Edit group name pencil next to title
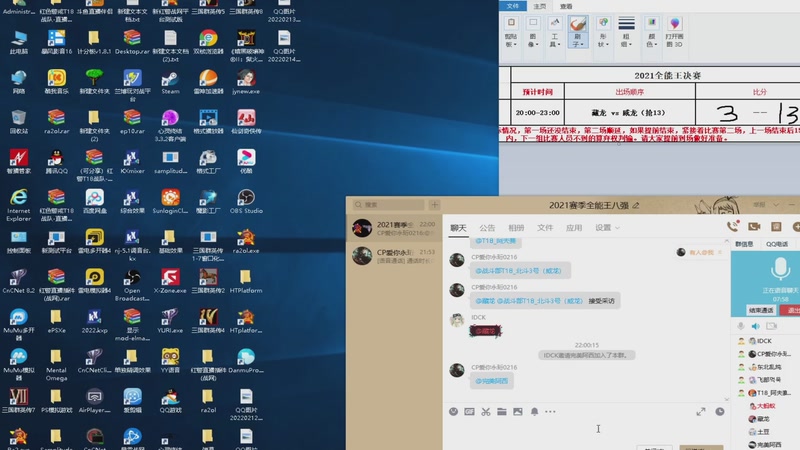The width and height of the screenshot is (800, 450). (x=636, y=205)
